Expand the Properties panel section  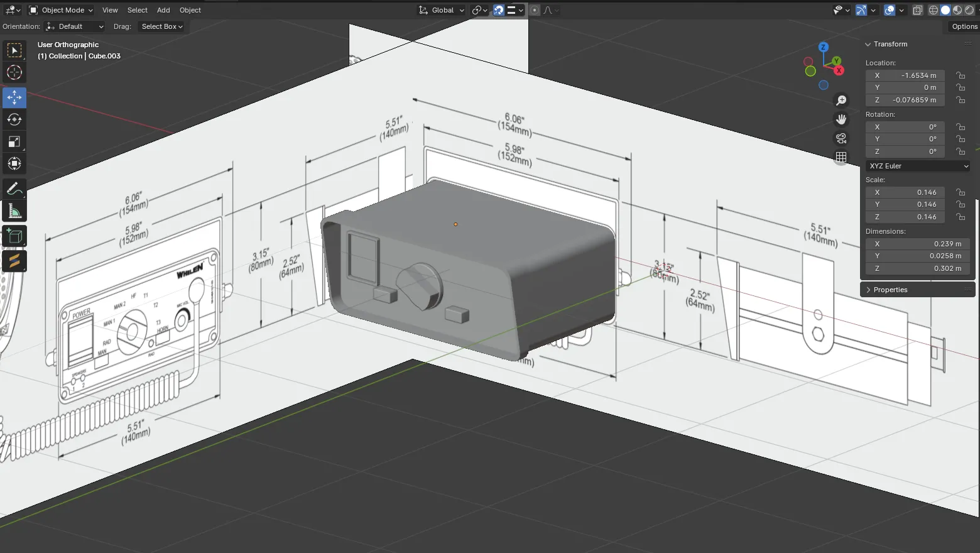pyautogui.click(x=890, y=290)
